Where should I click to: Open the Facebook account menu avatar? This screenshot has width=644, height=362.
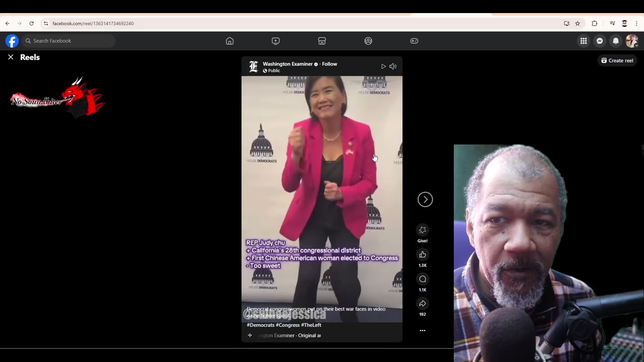[632, 41]
